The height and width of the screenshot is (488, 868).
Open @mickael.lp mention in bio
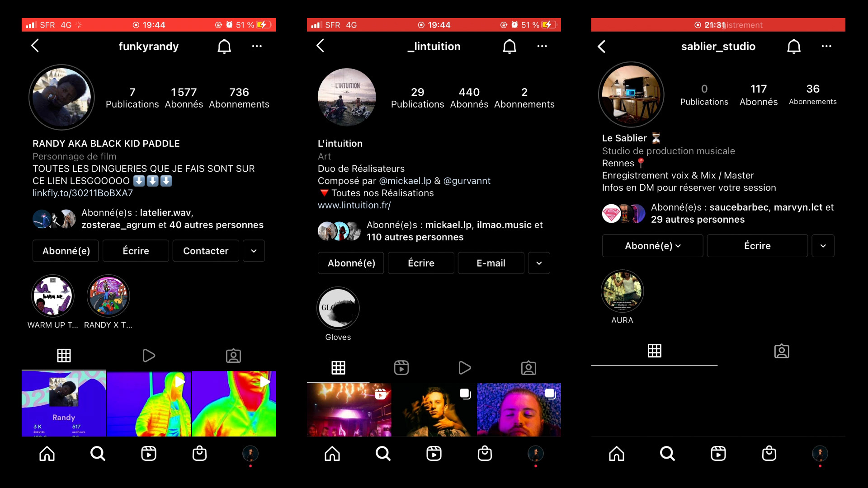click(x=405, y=181)
